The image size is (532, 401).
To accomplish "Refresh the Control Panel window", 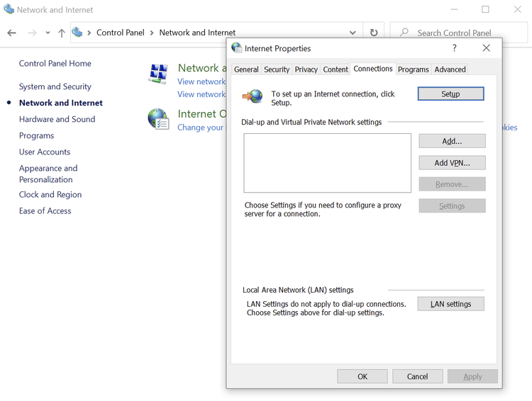I will [374, 33].
